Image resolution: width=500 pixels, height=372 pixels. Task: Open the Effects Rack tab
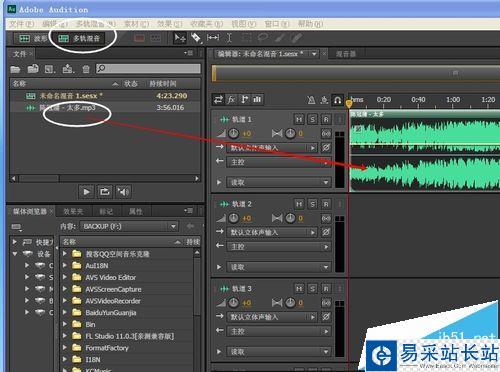coord(73,211)
